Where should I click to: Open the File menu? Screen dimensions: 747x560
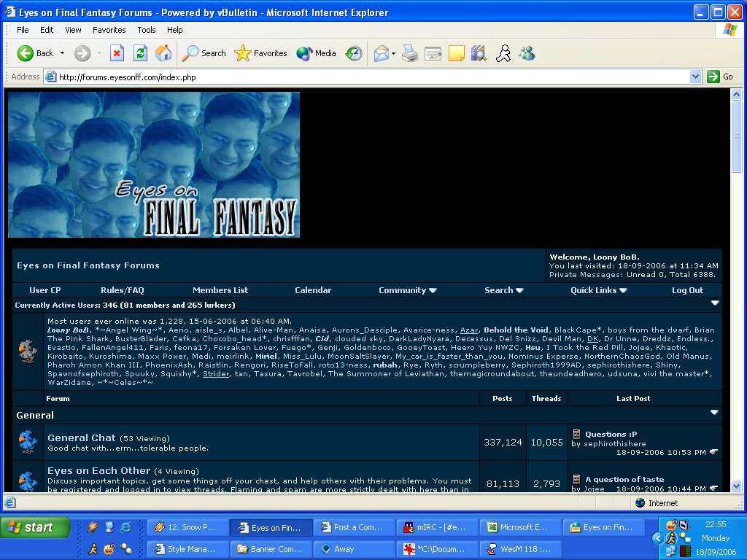coord(23,29)
